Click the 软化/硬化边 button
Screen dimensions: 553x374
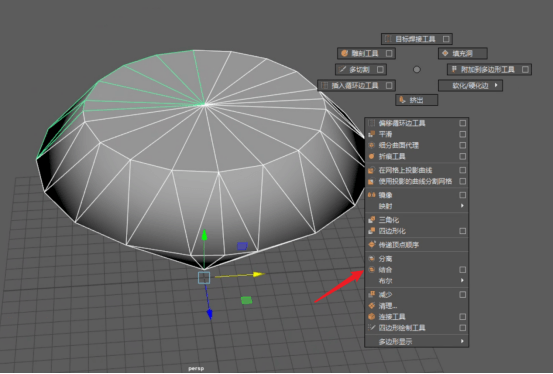click(x=470, y=85)
